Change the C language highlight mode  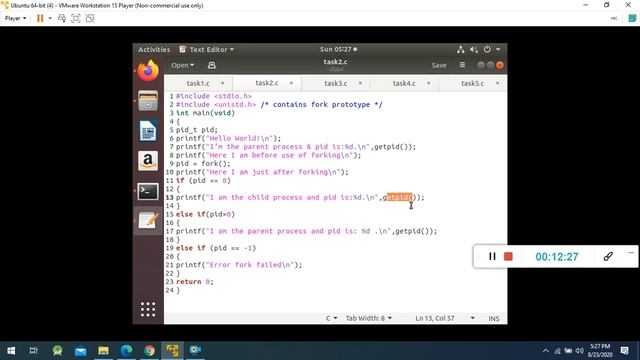coord(331,318)
